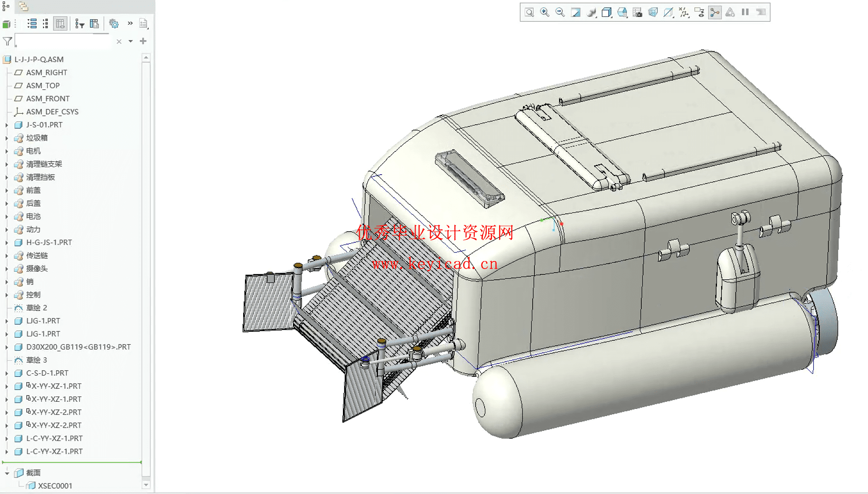Click the view snapshot camera icon
The width and height of the screenshot is (868, 494).
[x=637, y=12]
